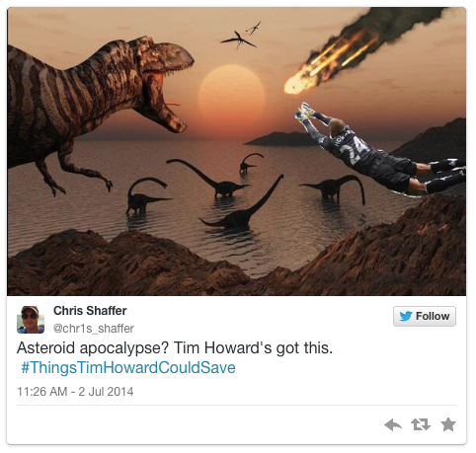Open the Chris Shaffer display name link
Screen dimensions: 476x453
90,311
